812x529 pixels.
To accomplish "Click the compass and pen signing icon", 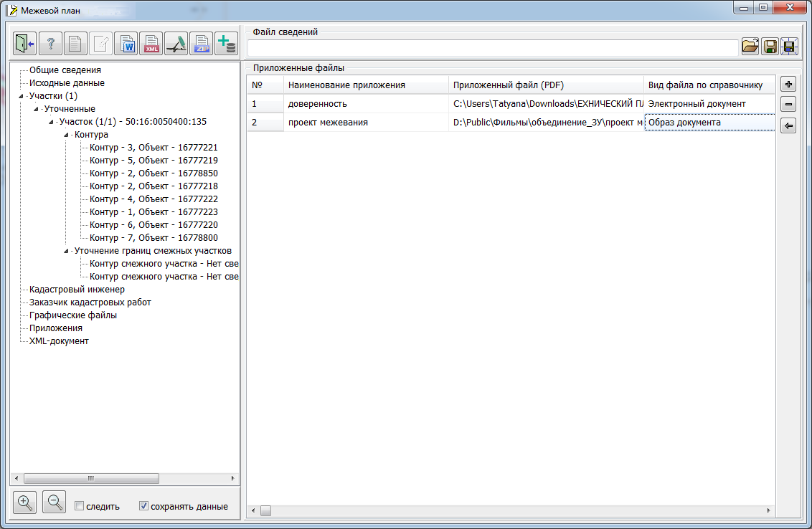I will point(176,44).
